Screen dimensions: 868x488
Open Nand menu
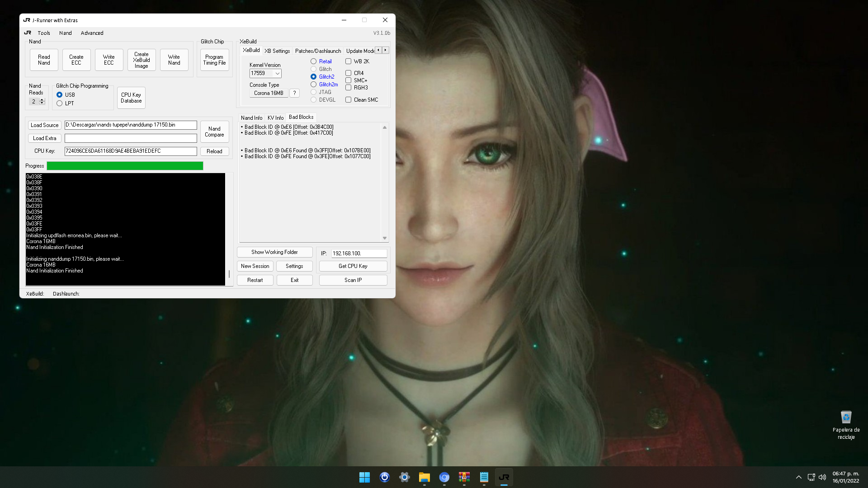point(66,33)
